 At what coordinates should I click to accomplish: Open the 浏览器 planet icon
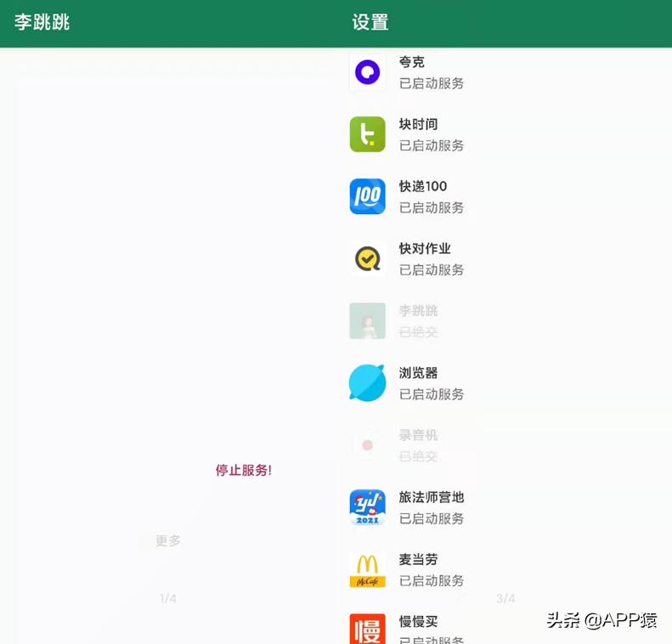click(367, 382)
